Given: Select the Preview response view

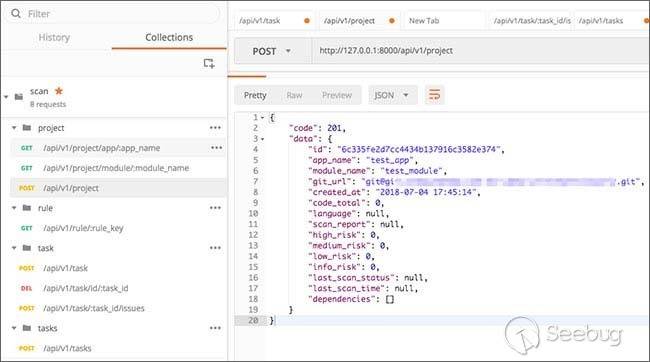Looking at the screenshot, I should [337, 95].
